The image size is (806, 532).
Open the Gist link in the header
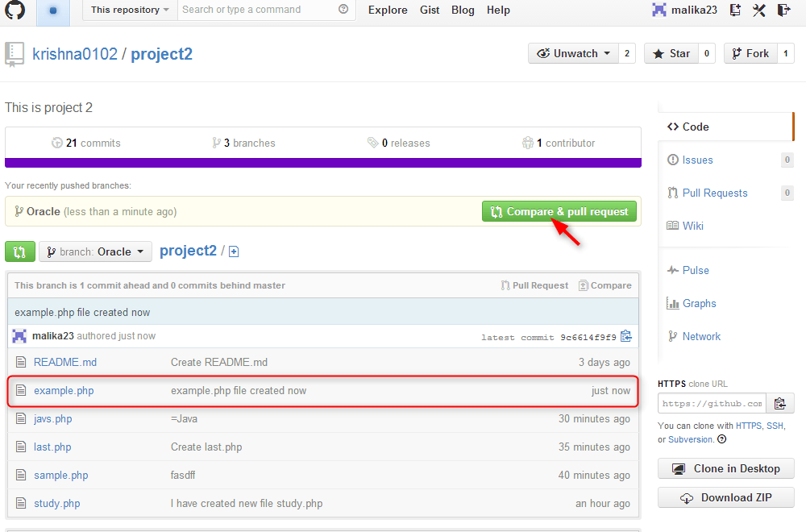coord(430,10)
